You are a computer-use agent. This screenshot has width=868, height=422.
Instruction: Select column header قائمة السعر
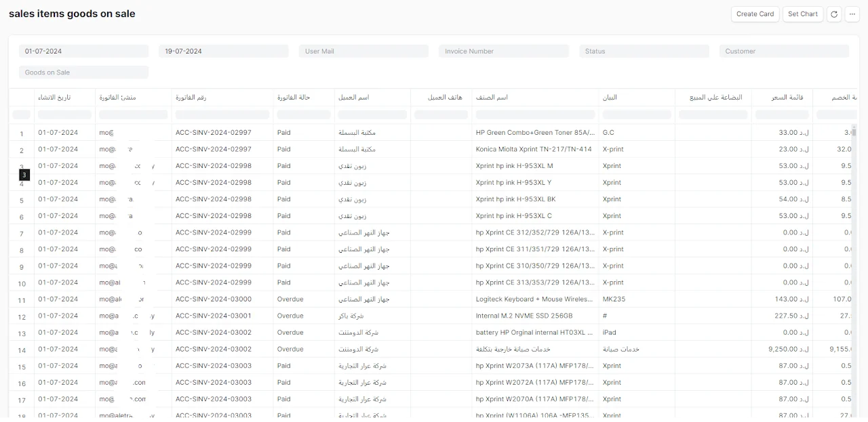click(787, 98)
